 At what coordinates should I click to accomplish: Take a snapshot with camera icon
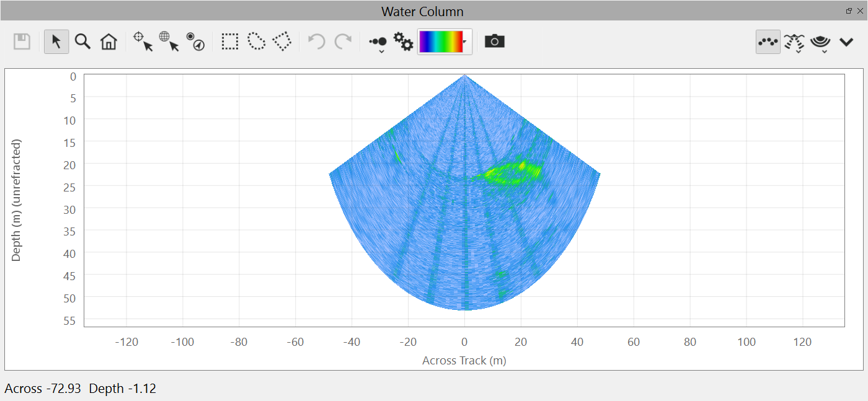coord(494,42)
